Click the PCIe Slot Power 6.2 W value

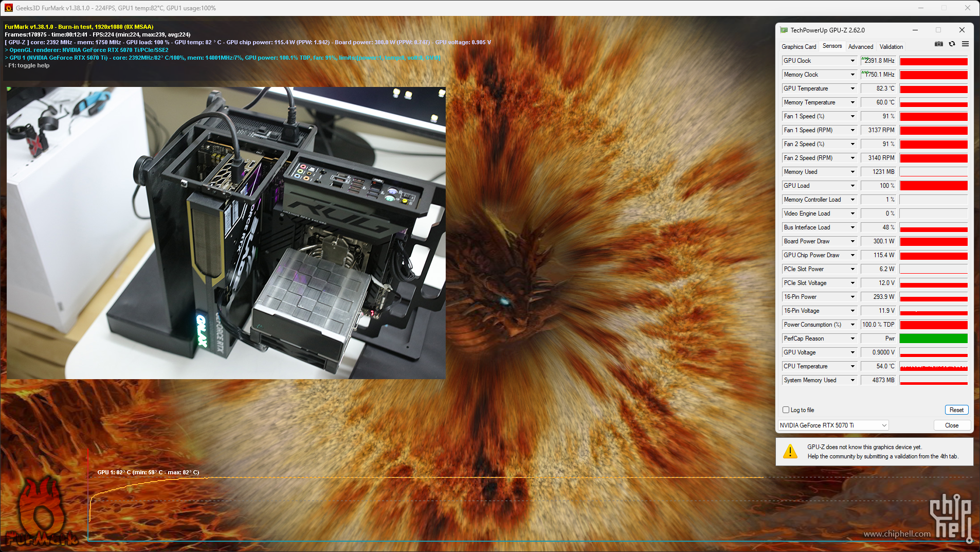click(x=878, y=269)
